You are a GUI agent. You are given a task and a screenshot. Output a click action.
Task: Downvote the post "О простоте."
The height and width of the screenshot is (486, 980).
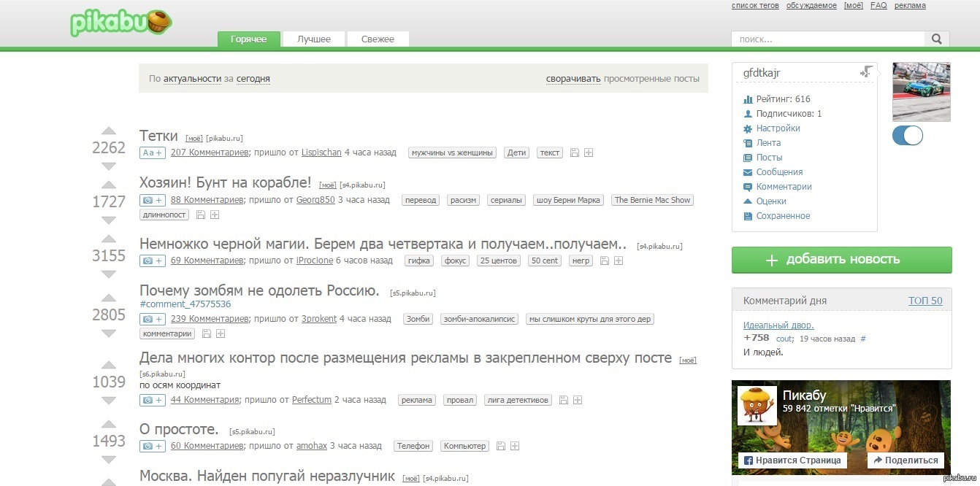[109, 459]
